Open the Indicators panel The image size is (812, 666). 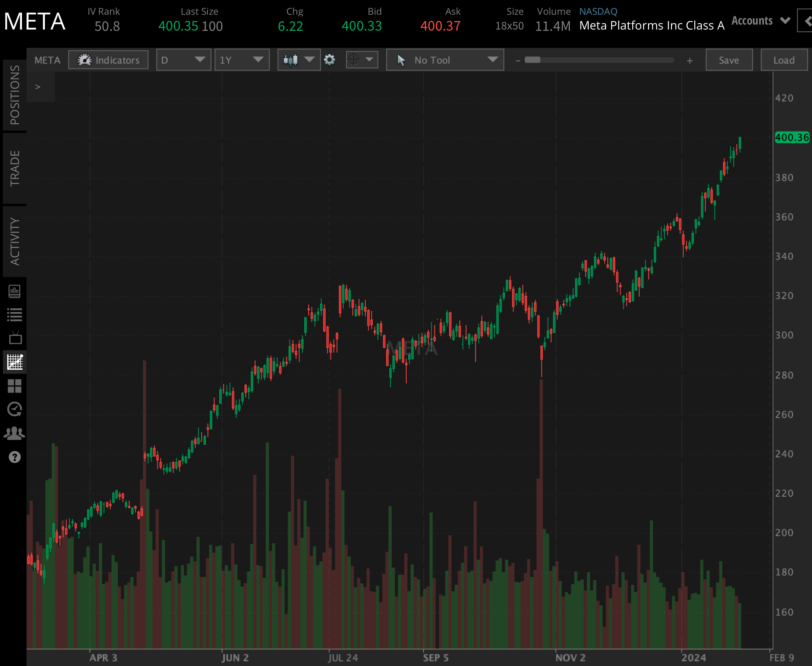click(108, 60)
